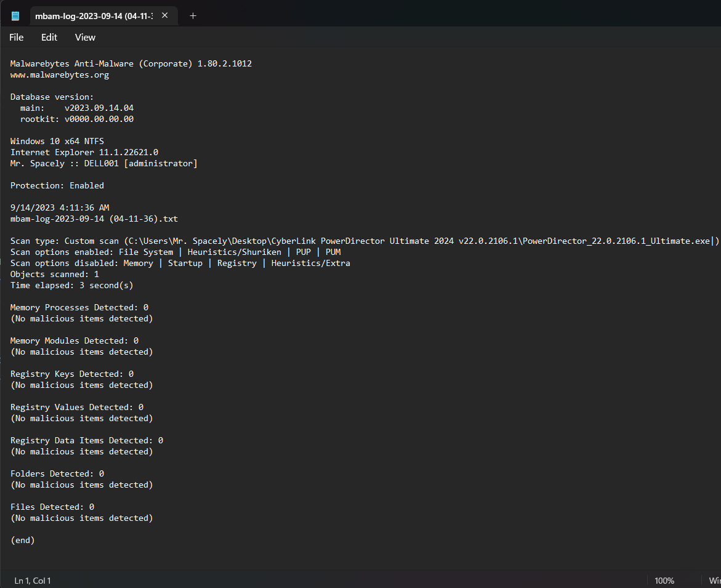Click the timestamp '9/14/2023 4:11:36 AM'

(x=60, y=207)
